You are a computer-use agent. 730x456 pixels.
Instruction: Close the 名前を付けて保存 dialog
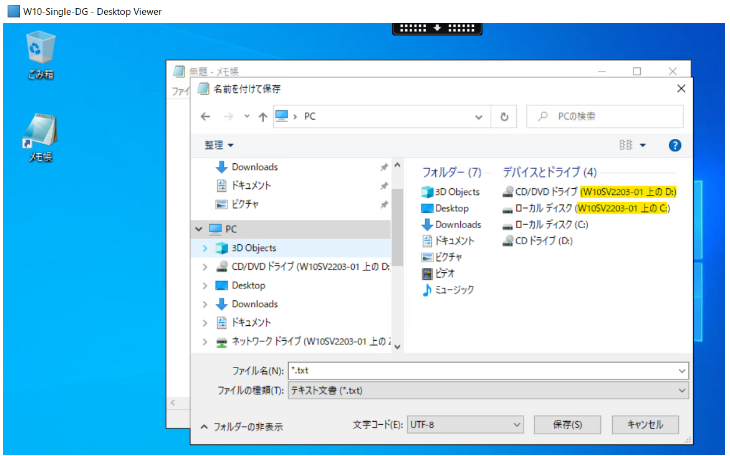(681, 88)
